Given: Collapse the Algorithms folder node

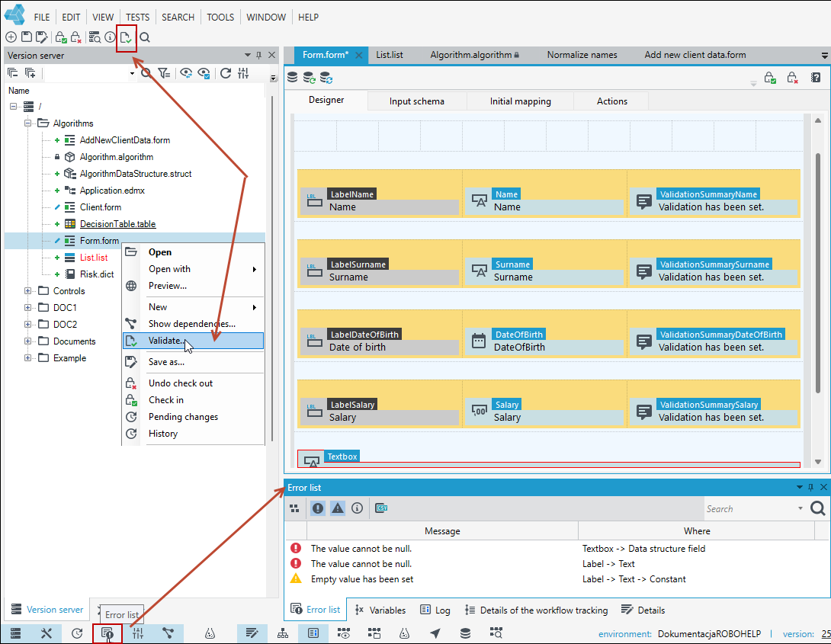Looking at the screenshot, I should [27, 123].
